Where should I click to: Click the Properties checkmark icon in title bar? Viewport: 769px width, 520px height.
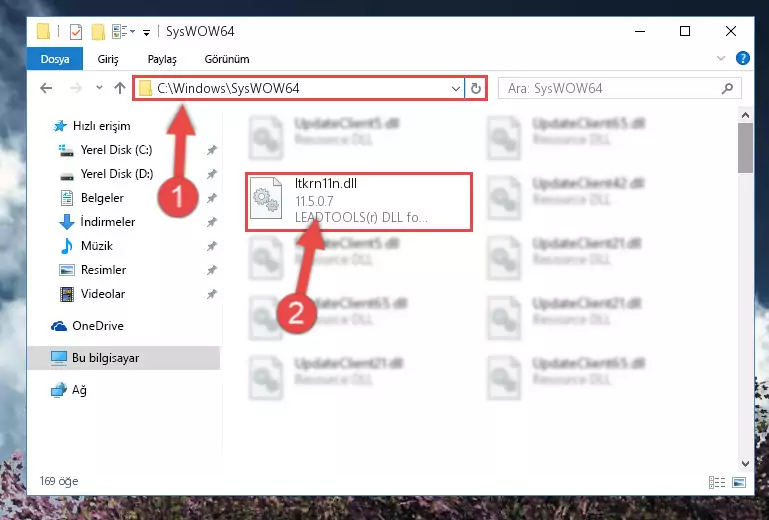pyautogui.click(x=76, y=32)
